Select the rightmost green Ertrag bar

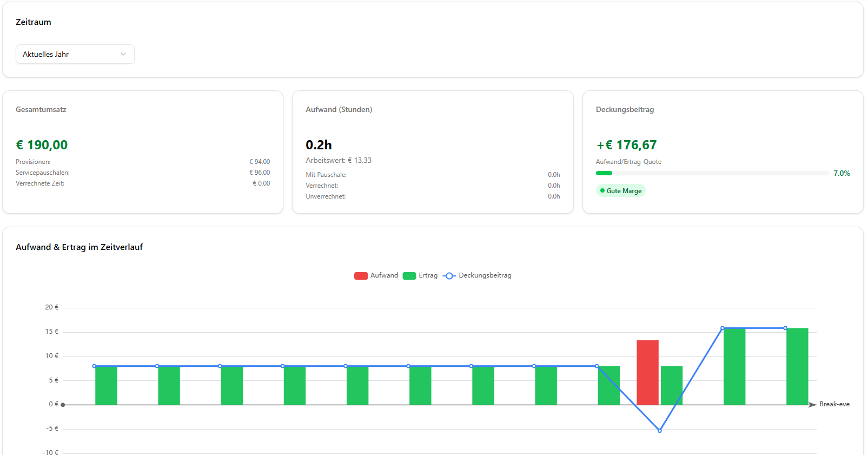point(797,366)
